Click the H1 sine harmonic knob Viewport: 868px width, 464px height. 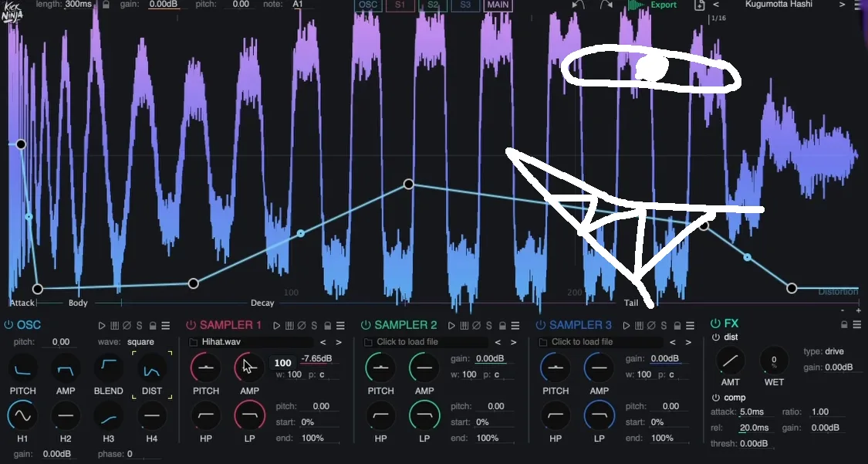pyautogui.click(x=22, y=415)
